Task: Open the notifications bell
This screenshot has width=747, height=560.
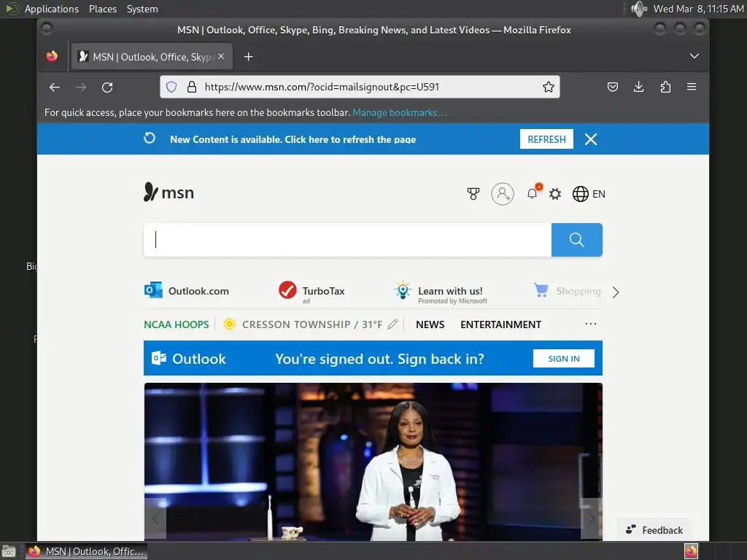Action: pos(533,192)
